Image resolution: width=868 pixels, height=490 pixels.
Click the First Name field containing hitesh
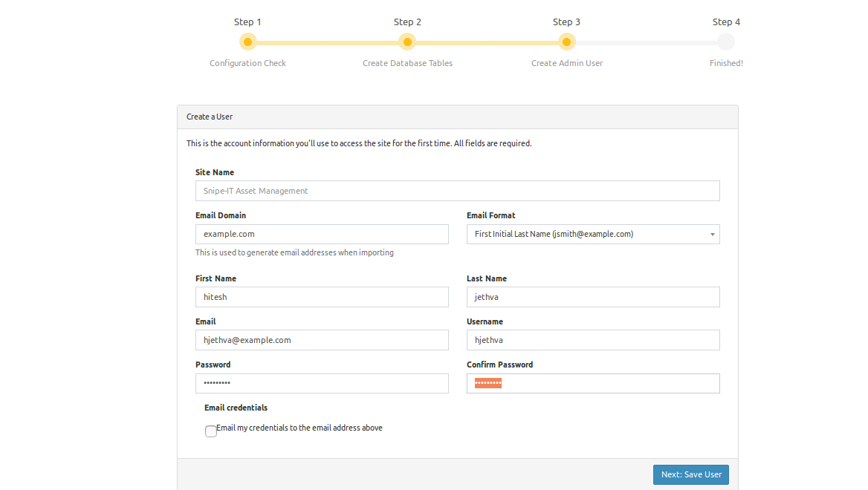[322, 297]
